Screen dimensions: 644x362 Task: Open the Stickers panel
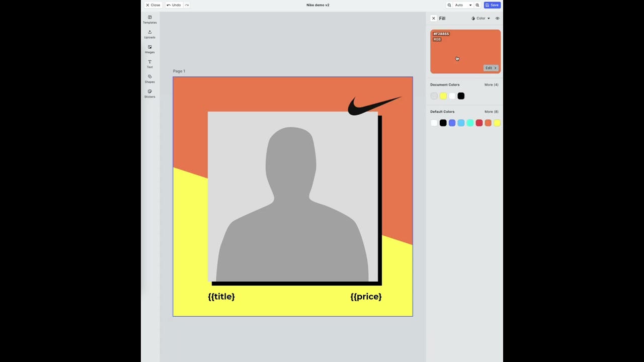pyautogui.click(x=149, y=94)
